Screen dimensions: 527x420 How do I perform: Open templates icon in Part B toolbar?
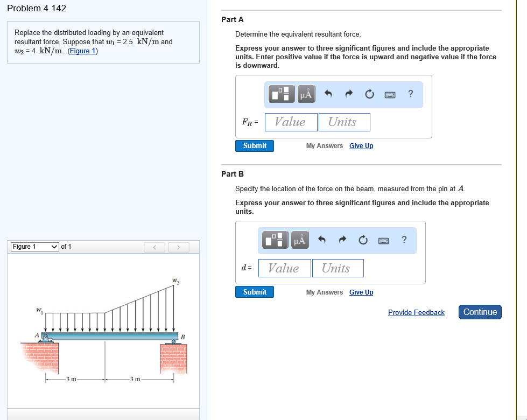[x=275, y=240]
